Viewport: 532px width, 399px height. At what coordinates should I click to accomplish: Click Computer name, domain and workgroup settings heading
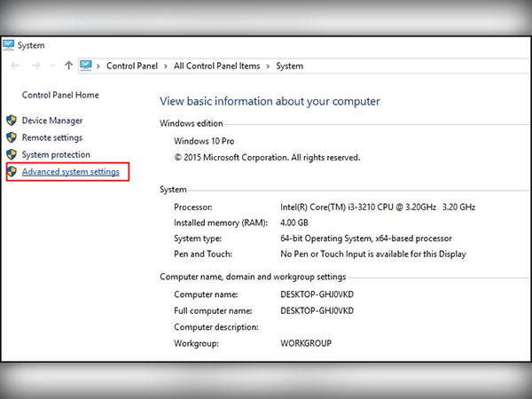pos(253,277)
